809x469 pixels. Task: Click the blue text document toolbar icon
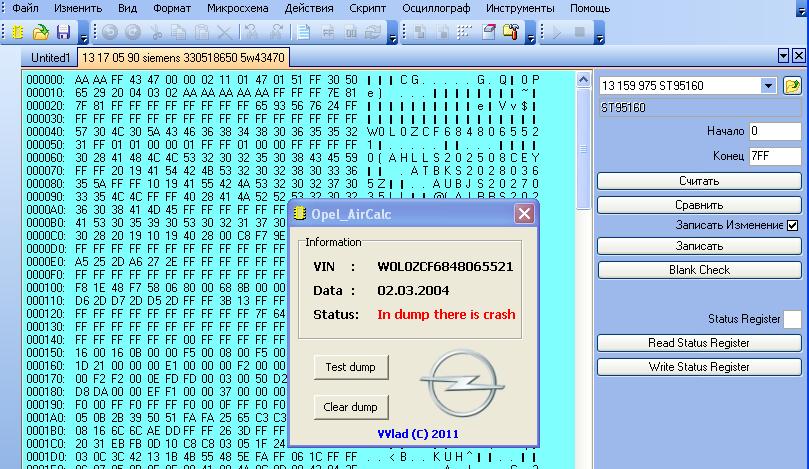point(303,32)
